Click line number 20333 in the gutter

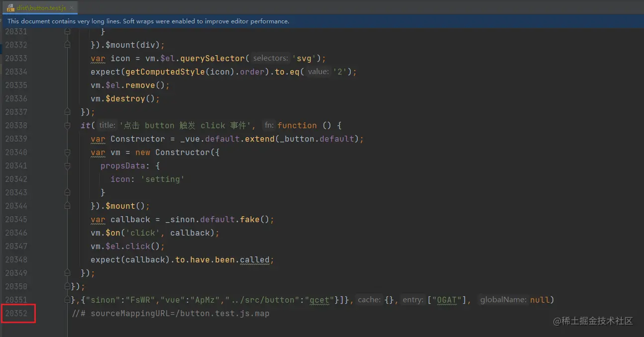(16, 58)
